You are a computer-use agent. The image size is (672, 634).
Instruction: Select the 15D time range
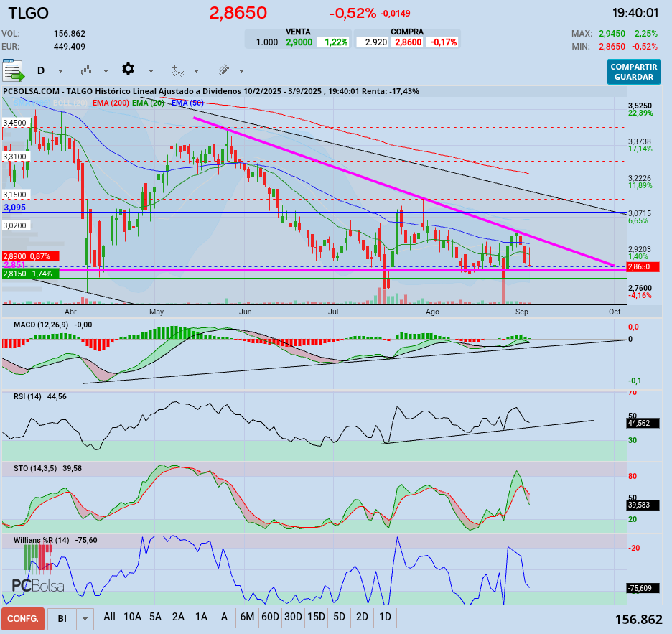point(317,617)
